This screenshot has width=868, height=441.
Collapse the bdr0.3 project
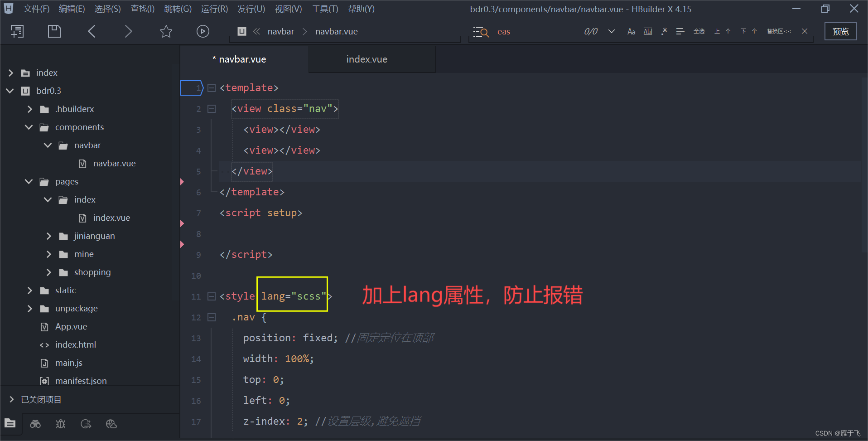10,91
